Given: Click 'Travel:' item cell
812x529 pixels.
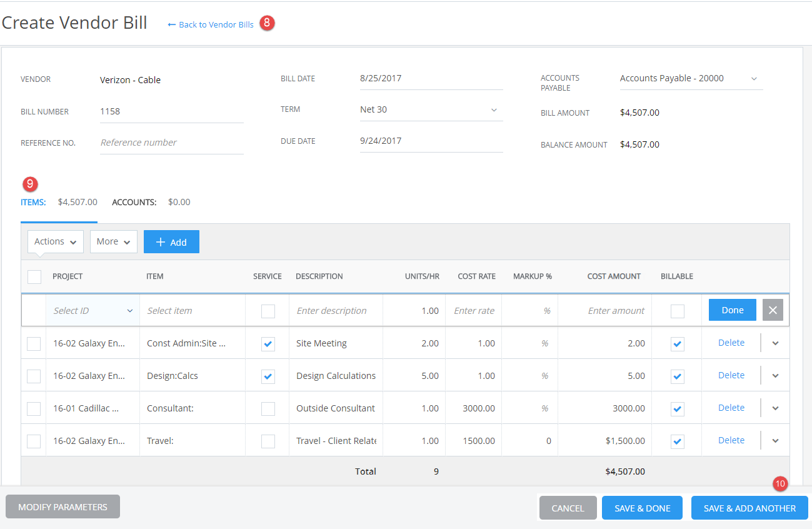Looking at the screenshot, I should click(x=193, y=441).
